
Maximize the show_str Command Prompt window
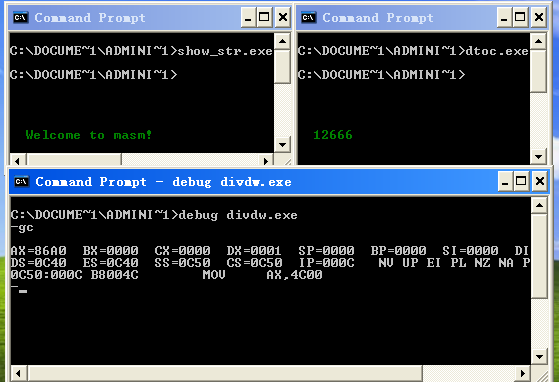point(264,17)
